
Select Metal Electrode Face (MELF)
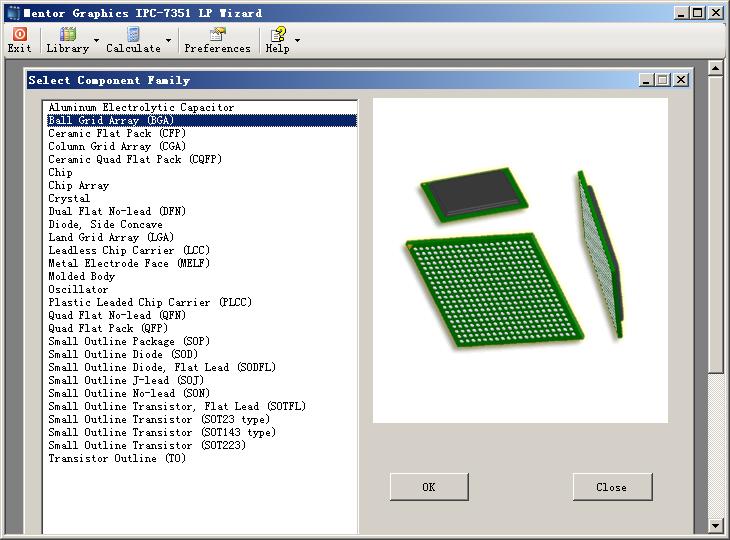pyautogui.click(x=202, y=264)
